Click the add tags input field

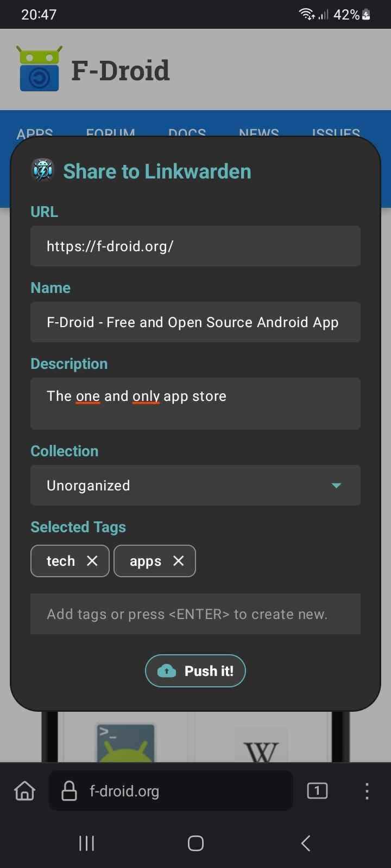(195, 614)
